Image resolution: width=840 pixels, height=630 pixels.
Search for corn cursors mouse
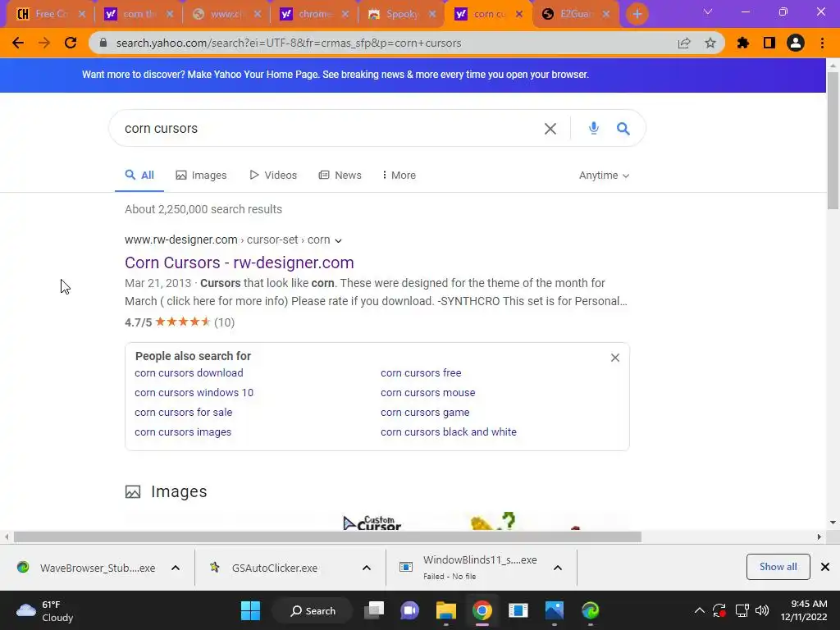point(428,393)
